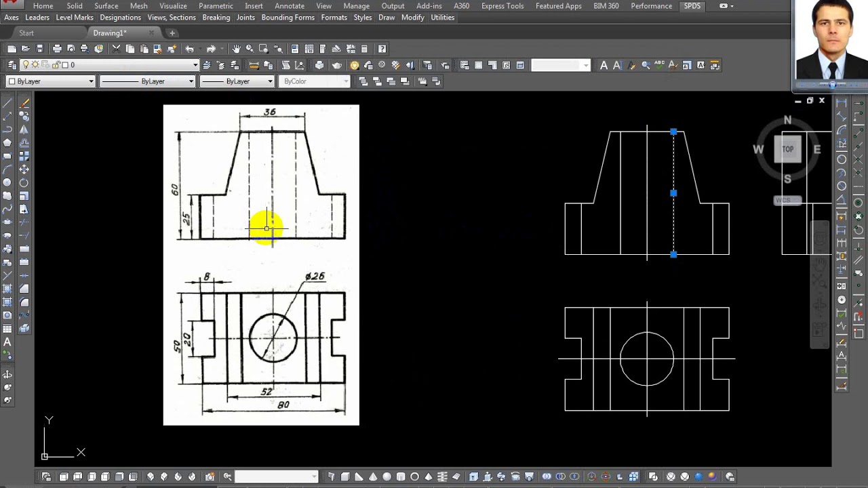Run the ABC spell check icon
Viewport: 868px width, 488px height.
[659, 65]
